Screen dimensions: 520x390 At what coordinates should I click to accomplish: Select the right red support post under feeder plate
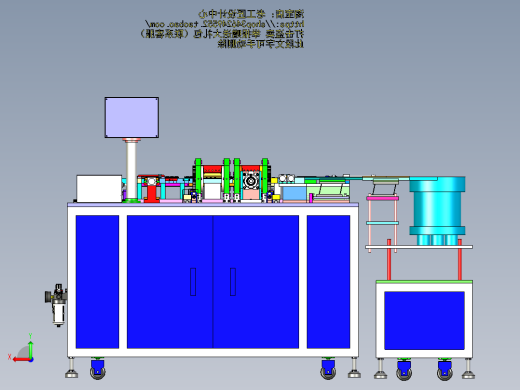point(460,260)
